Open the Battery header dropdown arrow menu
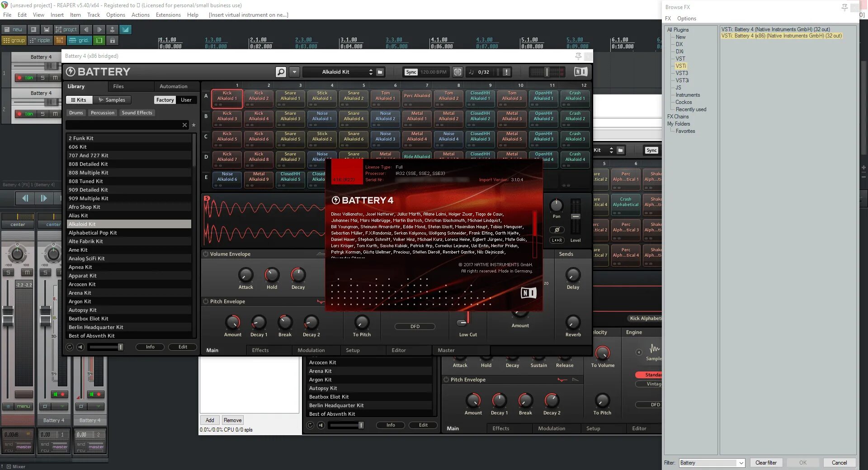This screenshot has height=470, width=868. pos(295,72)
